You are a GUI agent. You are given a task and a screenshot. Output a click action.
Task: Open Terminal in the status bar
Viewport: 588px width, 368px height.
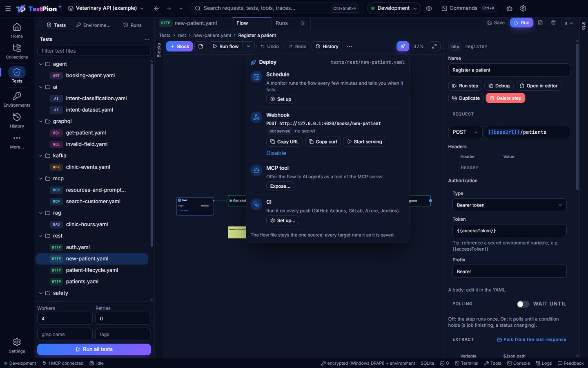pyautogui.click(x=466, y=363)
